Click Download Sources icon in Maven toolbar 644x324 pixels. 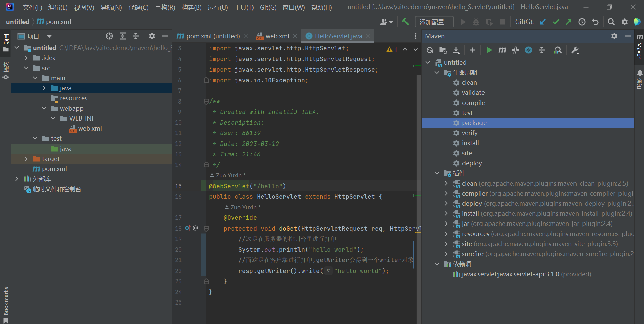[x=456, y=50]
